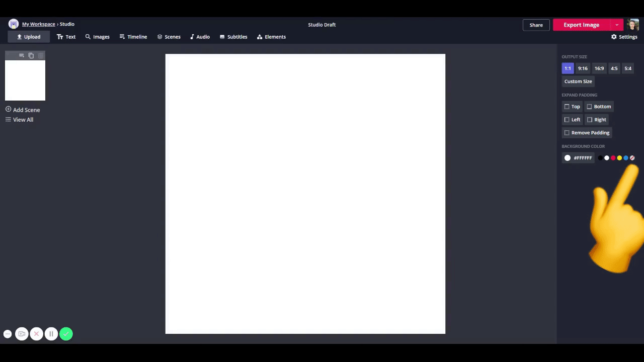Open the workspace avatar logo
The width and height of the screenshot is (644, 362).
(14, 24)
